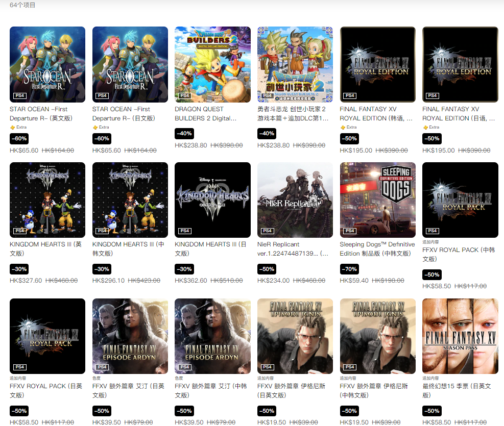Viewport: 504px width, 426px height.
Task: Click the original price HK$198.00
Action: [388, 281]
